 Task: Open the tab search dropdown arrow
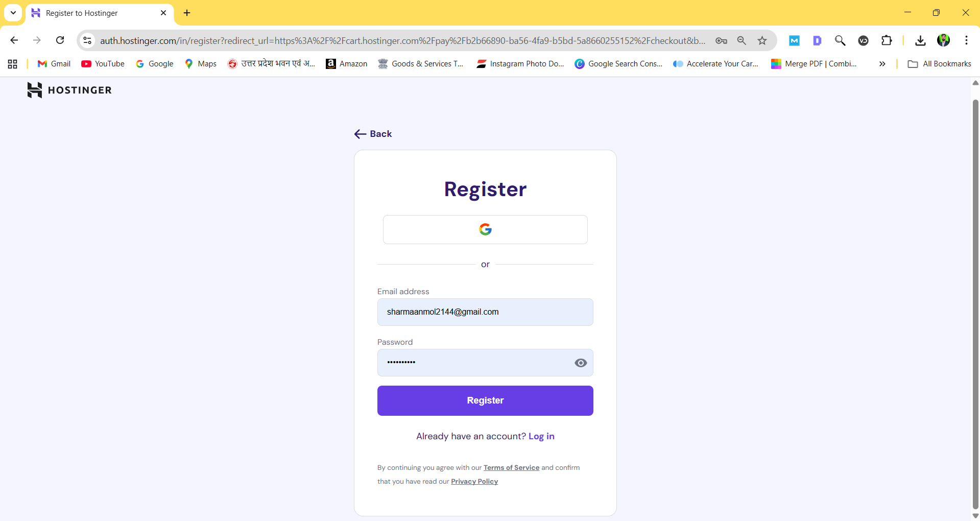click(x=13, y=13)
